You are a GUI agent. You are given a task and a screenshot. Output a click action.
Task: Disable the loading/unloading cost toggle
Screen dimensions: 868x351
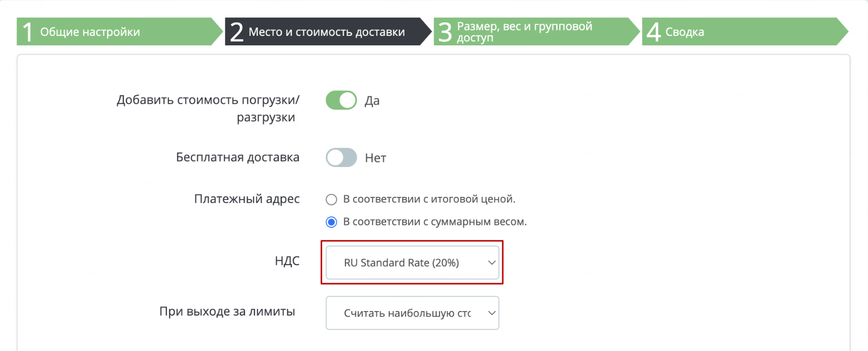pyautogui.click(x=341, y=100)
